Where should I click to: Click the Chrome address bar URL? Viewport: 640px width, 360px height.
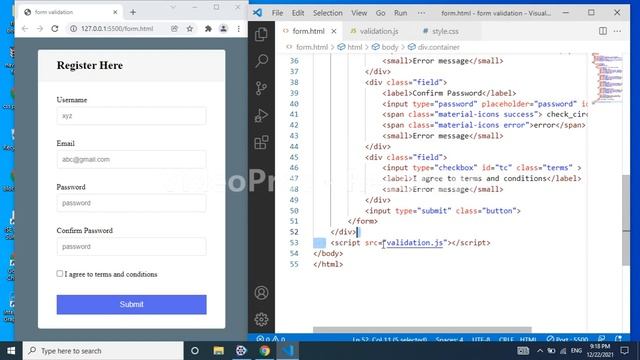[x=117, y=29]
